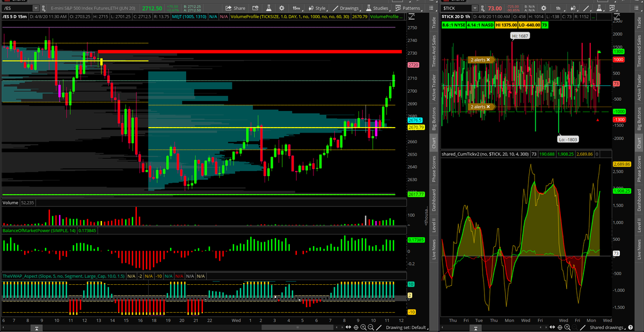Open candlestick style icon on $TICK toolbar
644x332 pixels.
[x=574, y=8]
